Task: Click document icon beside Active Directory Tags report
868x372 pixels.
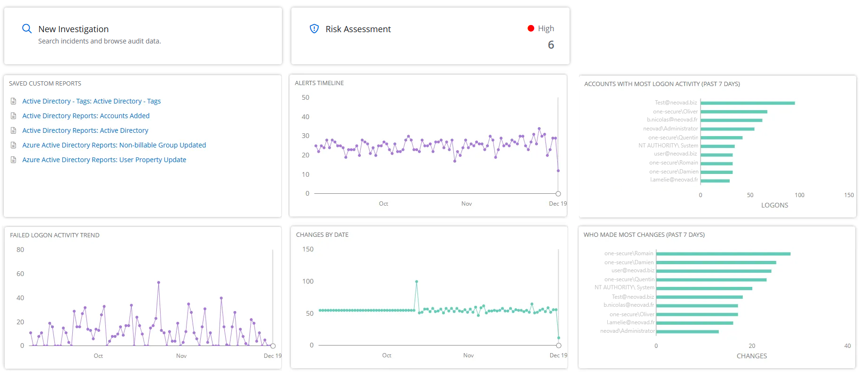Action: tap(14, 101)
